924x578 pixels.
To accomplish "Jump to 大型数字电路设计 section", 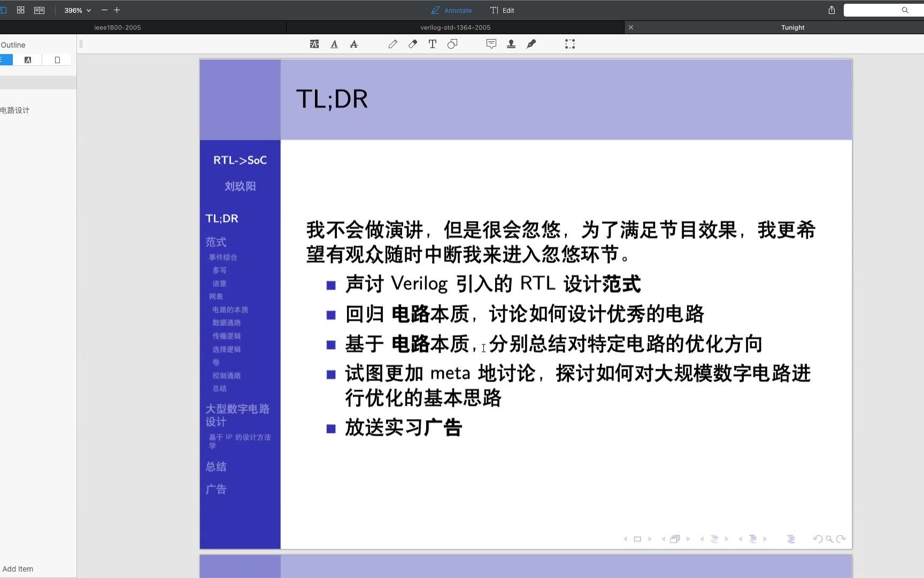I will click(237, 415).
